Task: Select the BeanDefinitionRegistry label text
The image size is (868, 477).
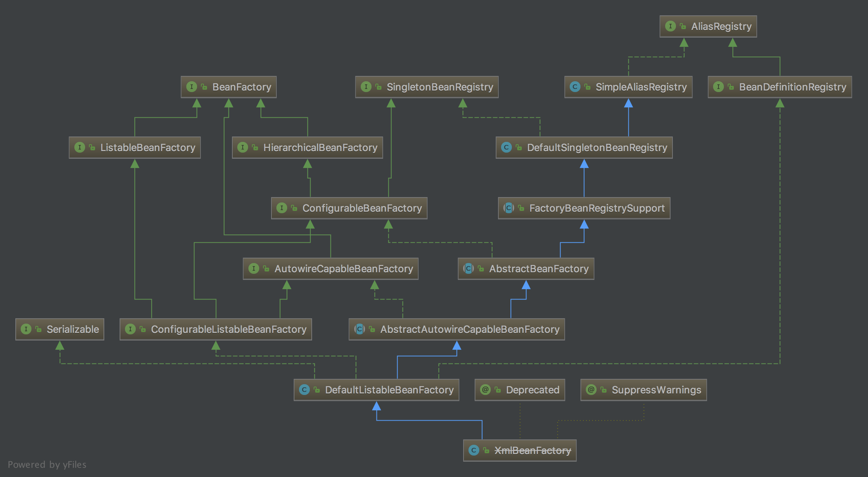Action: 792,87
